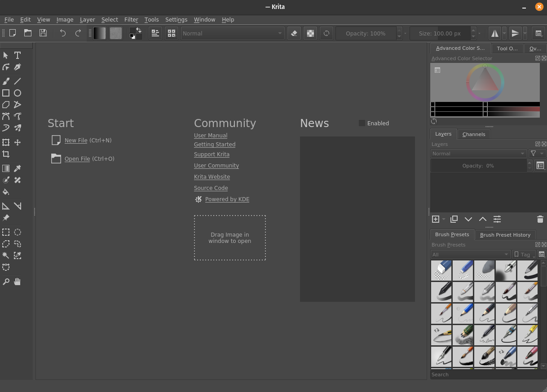This screenshot has height=392, width=547.
Task: Open the Krita Website link
Action: [212, 177]
